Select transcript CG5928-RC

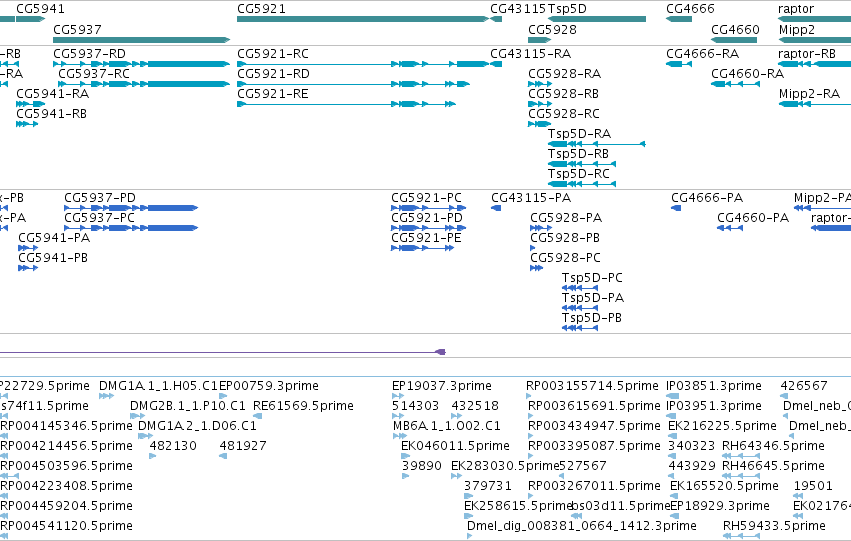coord(539,124)
